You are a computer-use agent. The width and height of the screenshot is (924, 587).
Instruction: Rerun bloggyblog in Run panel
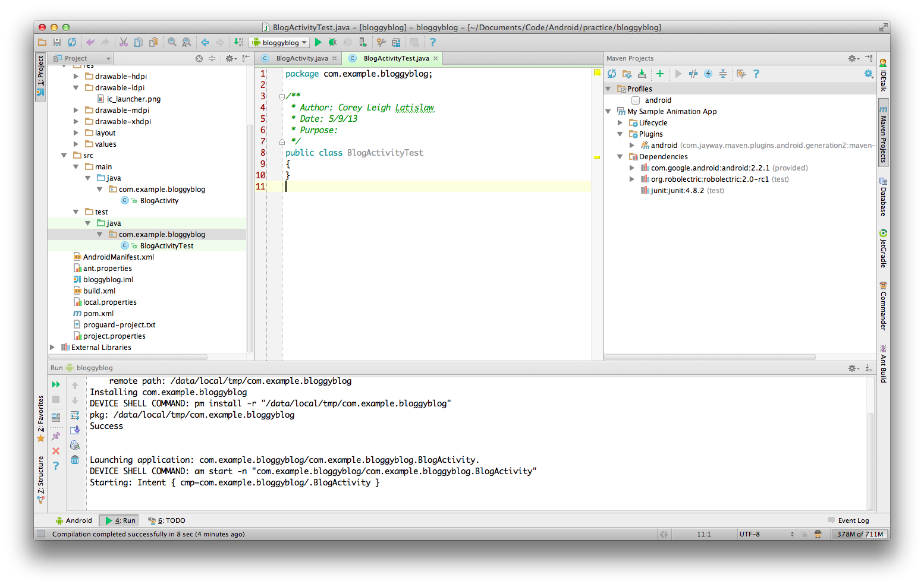click(56, 384)
